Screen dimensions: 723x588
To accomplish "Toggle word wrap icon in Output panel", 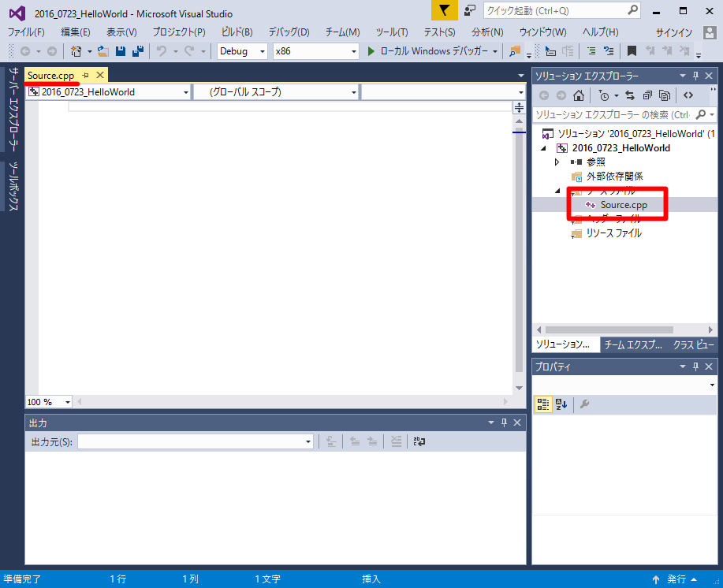I will (419, 441).
